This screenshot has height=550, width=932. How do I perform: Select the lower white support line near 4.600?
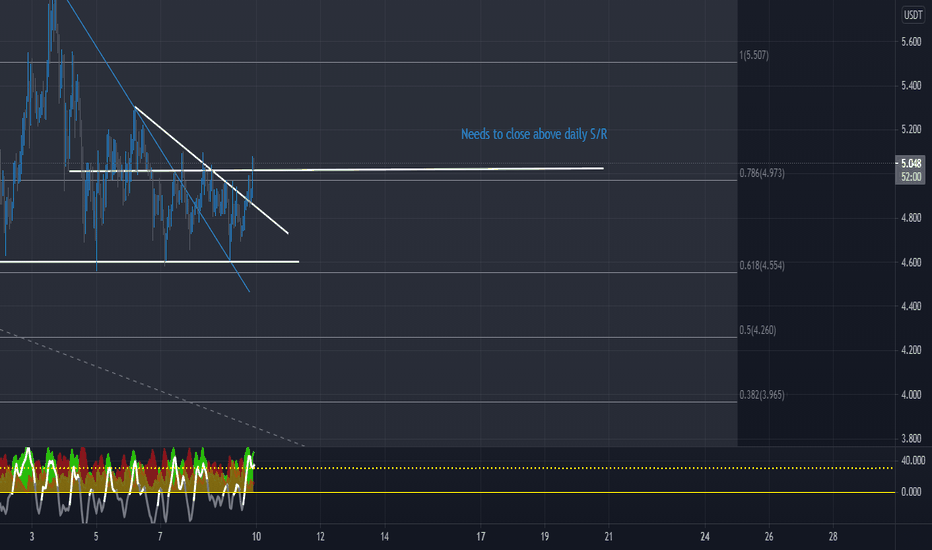click(x=149, y=262)
